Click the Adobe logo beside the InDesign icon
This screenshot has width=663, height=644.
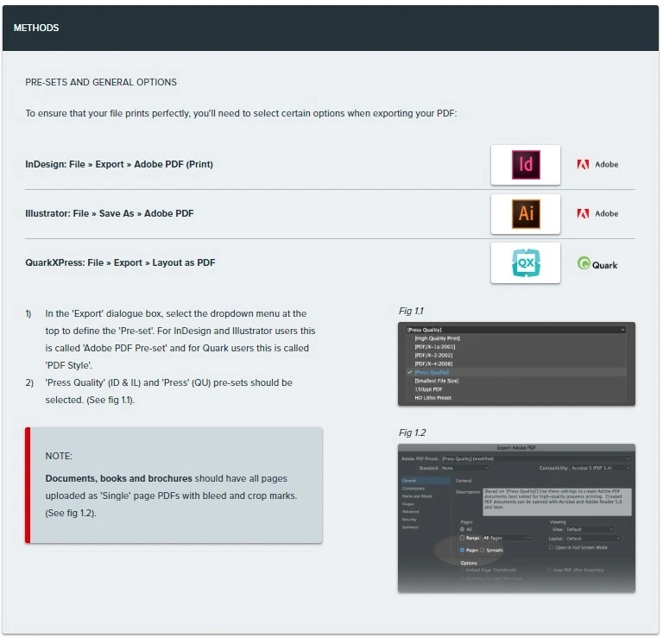(x=597, y=165)
